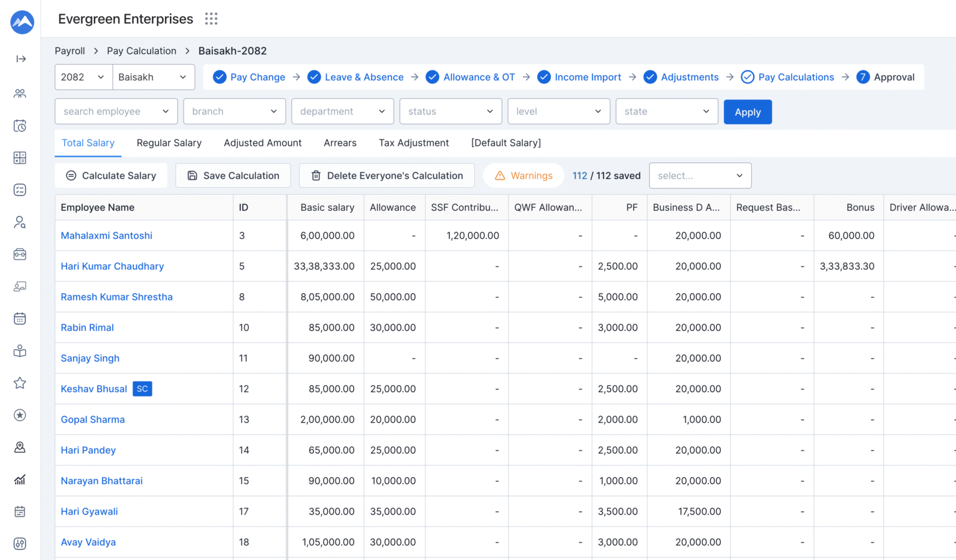
Task: Select the briefcase jobs icon in the sidebar
Action: [x=19, y=254]
